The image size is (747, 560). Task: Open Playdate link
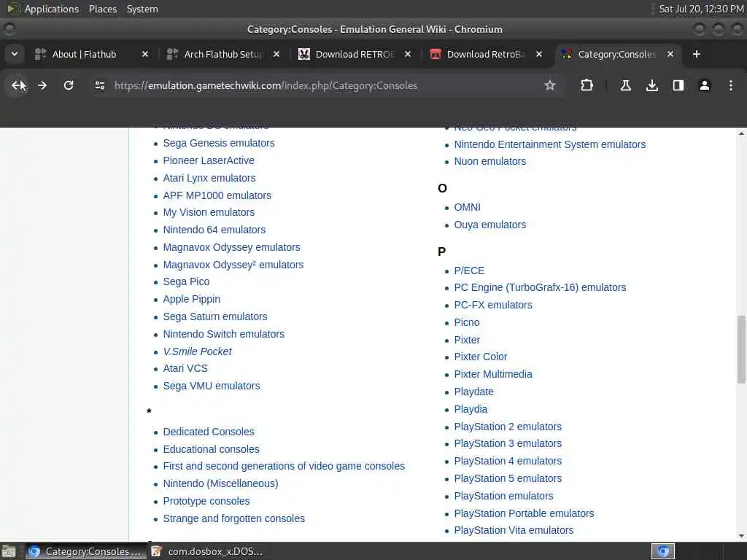[x=473, y=392]
